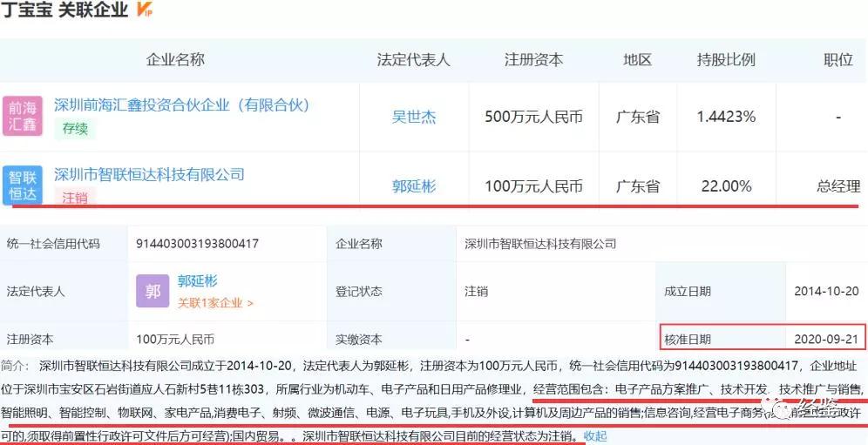Click the 法定代表人 column header

click(x=413, y=60)
